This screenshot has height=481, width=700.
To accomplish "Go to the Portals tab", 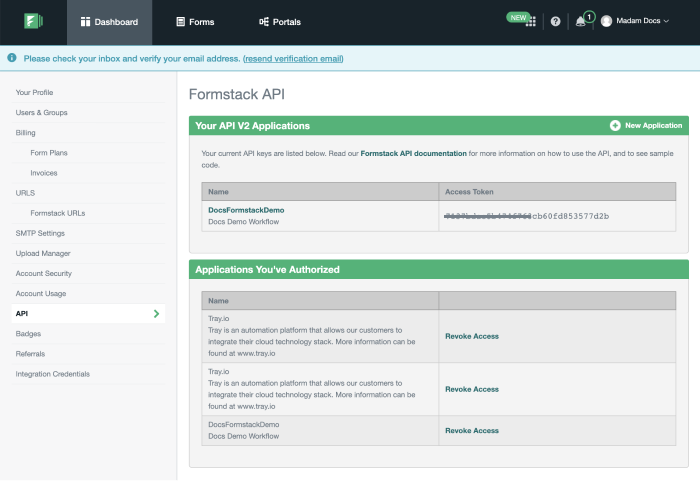I will click(279, 22).
